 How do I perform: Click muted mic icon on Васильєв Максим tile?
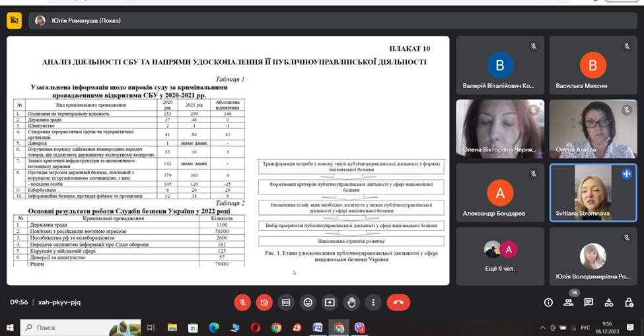point(627,46)
